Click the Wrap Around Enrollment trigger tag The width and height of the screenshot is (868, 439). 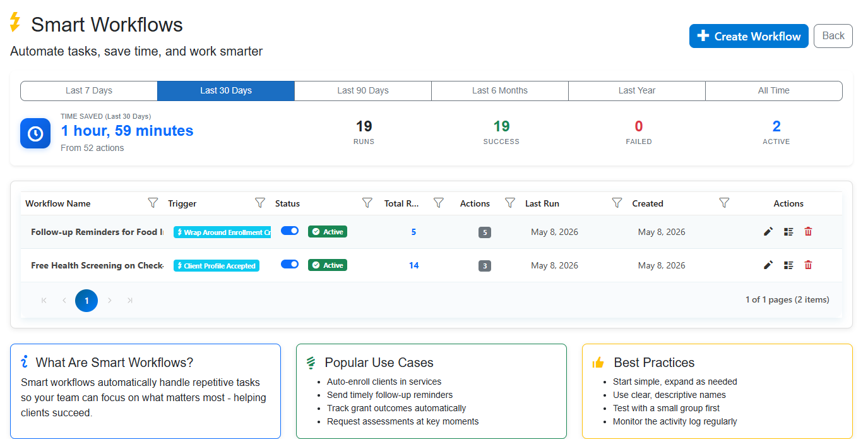(222, 232)
